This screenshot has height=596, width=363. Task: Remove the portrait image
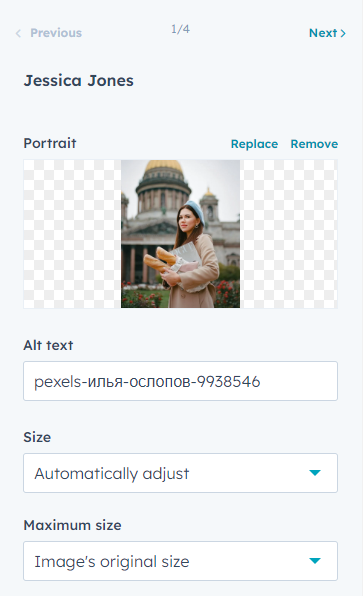[314, 144]
